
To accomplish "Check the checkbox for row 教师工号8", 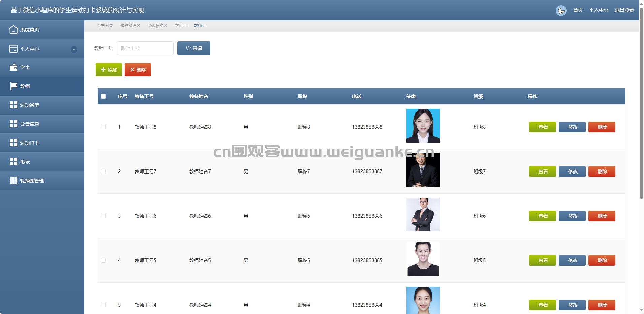I will click(103, 127).
